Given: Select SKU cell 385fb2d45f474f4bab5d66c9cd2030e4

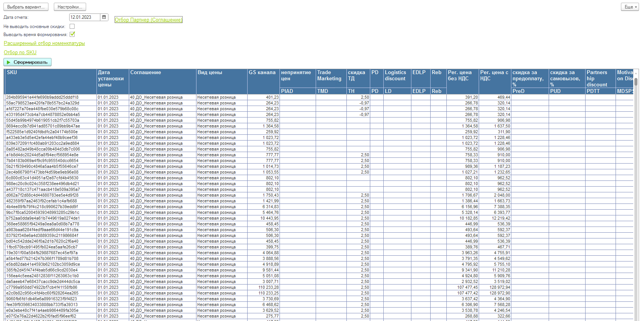Looking at the screenshot, I should 50,270.
